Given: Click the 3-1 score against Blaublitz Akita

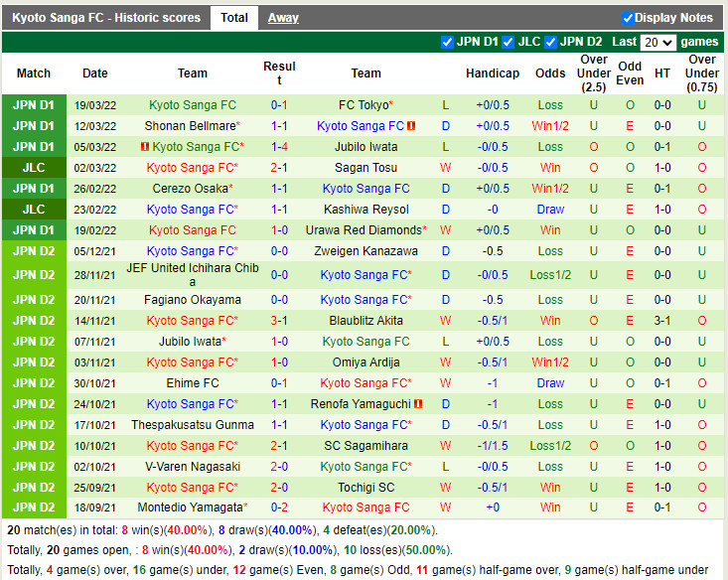Looking at the screenshot, I should 279,321.
